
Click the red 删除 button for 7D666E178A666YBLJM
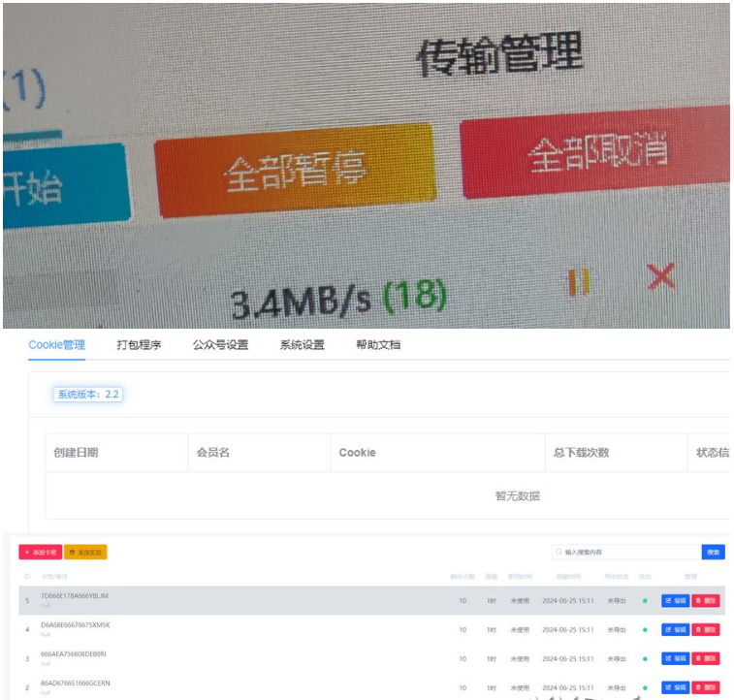pos(706,600)
